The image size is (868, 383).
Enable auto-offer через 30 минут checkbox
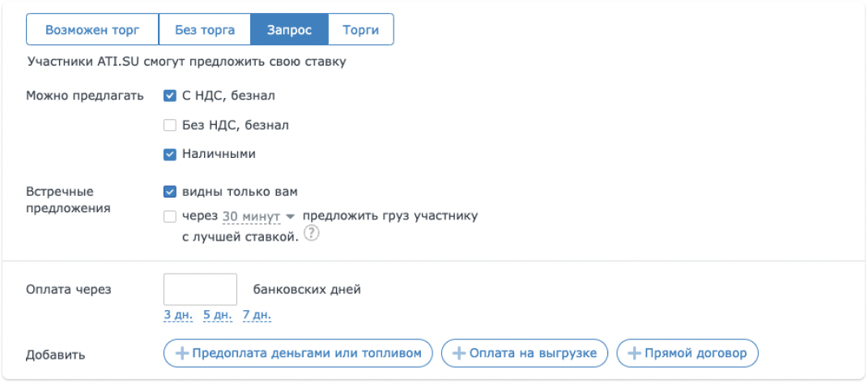(x=170, y=216)
